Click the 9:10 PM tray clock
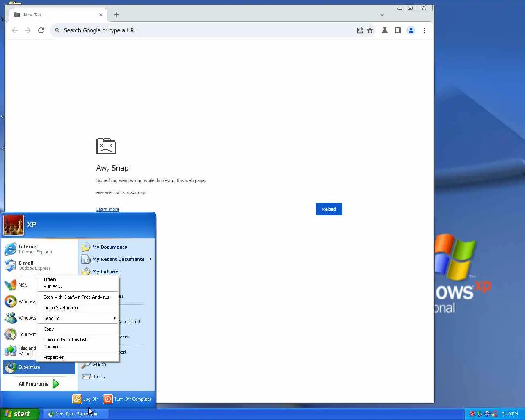Image resolution: width=525 pixels, height=420 pixels. click(510, 414)
